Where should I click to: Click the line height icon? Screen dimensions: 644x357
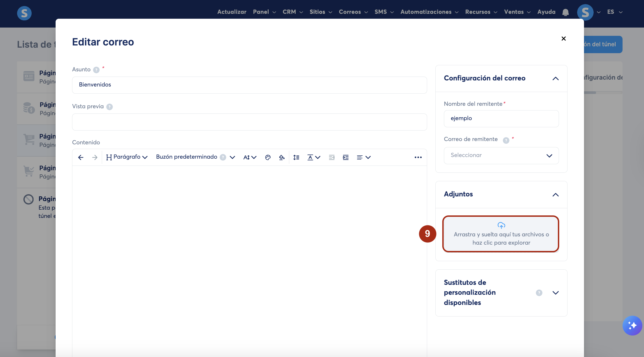pos(296,157)
